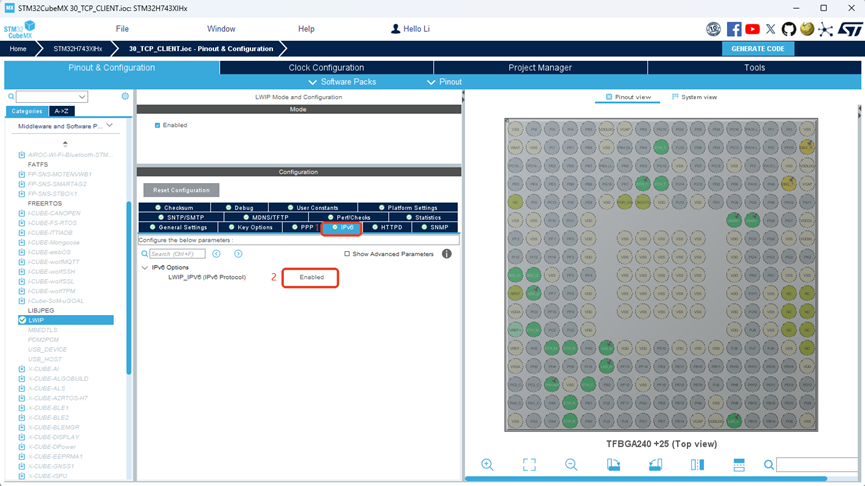The width and height of the screenshot is (865, 486).
Task: Open the Help menu
Action: pyautogui.click(x=306, y=29)
